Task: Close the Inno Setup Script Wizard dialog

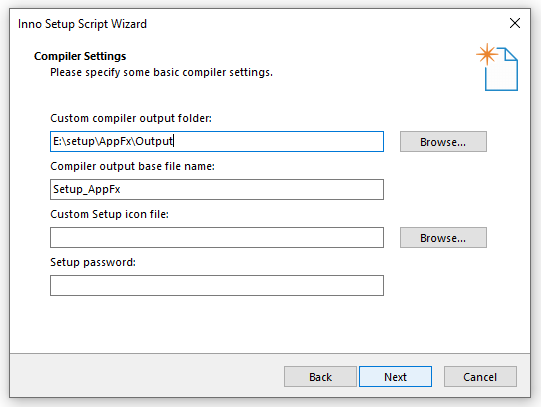Action: 514,23
